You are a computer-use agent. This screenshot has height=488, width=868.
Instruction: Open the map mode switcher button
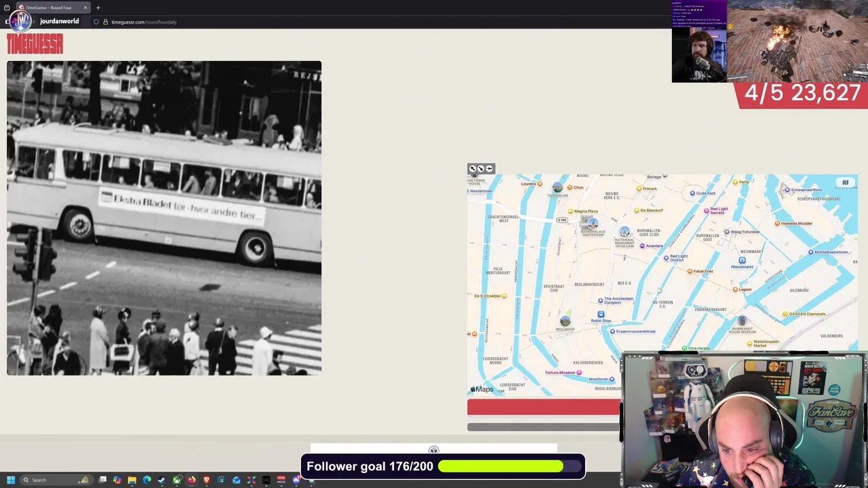pos(845,182)
